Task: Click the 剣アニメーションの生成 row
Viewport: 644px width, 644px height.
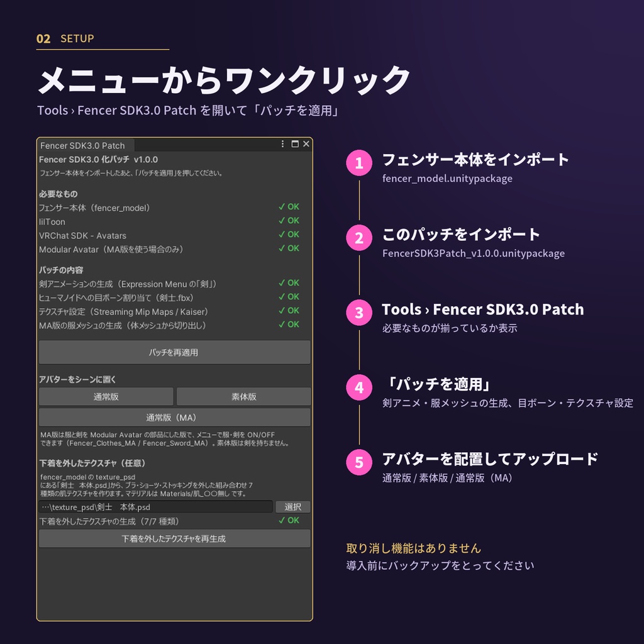Action: pos(169,284)
